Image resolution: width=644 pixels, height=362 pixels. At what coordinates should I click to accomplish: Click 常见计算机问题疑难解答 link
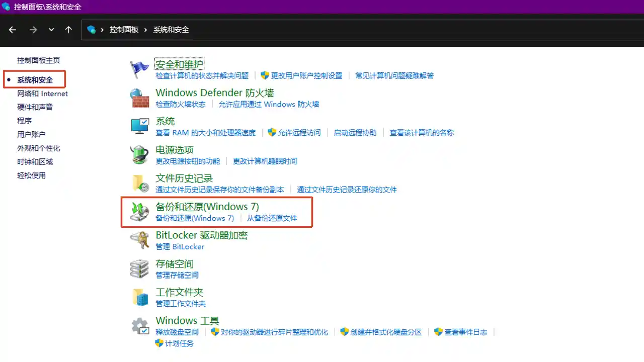[x=394, y=76]
